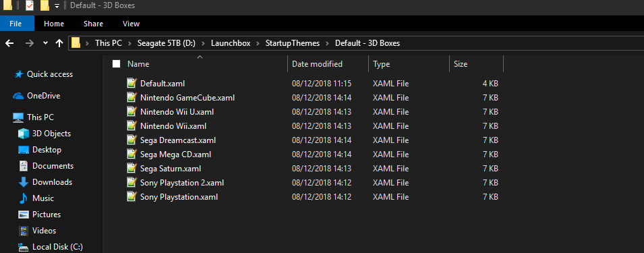
Task: Click the Nintendo GameCube.xaml file icon
Action: click(131, 98)
